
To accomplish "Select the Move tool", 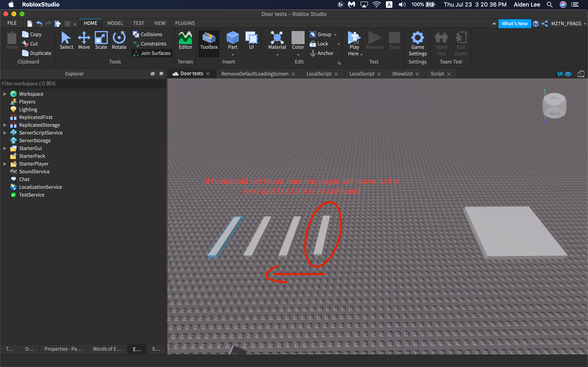I will (x=84, y=41).
